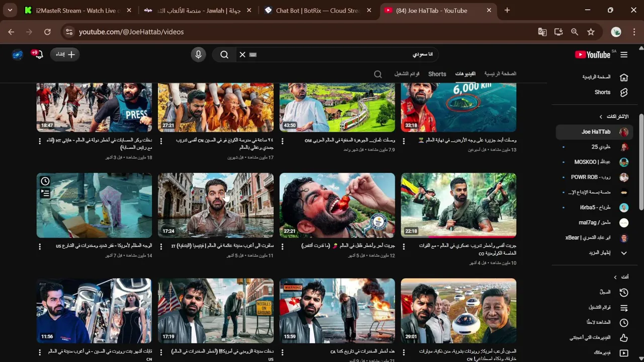The height and width of the screenshot is (362, 644).
Task: Click the install app icon in address bar
Action: tap(558, 32)
